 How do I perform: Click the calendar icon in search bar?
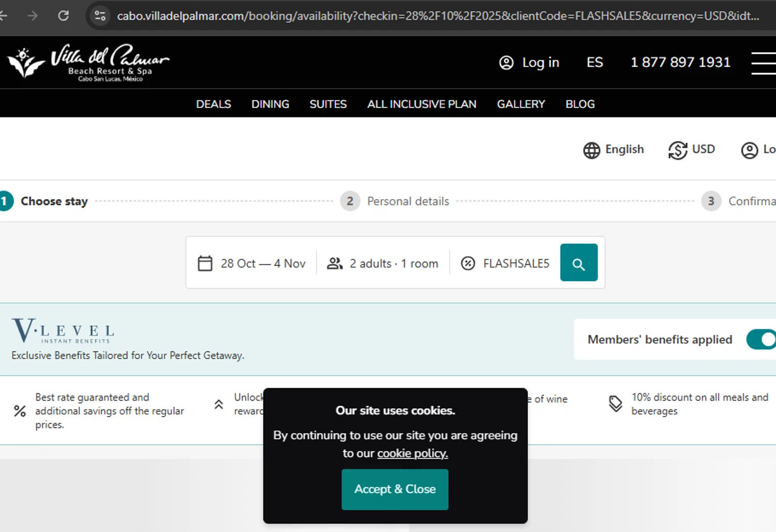(x=205, y=263)
